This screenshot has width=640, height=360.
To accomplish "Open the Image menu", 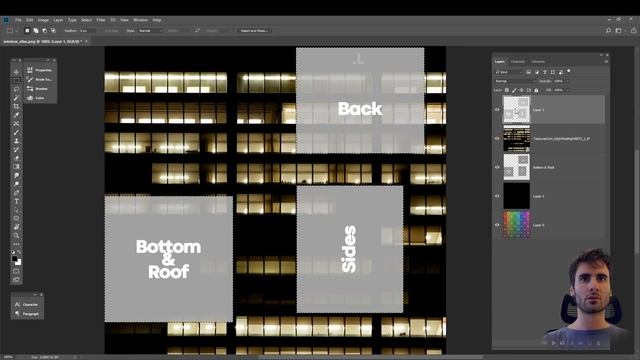I will pos(43,20).
